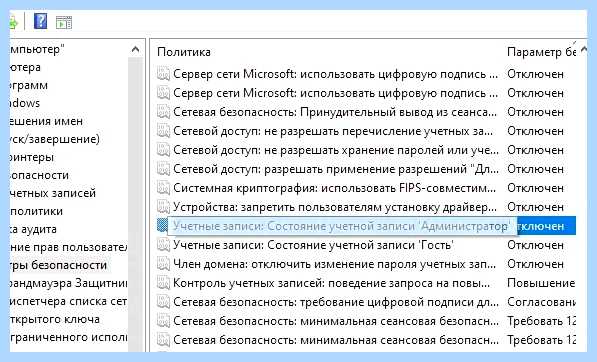The height and width of the screenshot is (362, 597).
Task: Select tree item 'испетчера списка сет'
Action: tap(69, 301)
